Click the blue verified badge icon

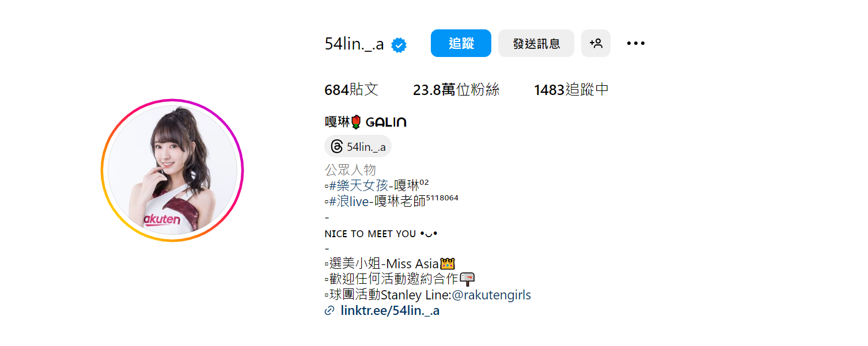click(x=399, y=45)
